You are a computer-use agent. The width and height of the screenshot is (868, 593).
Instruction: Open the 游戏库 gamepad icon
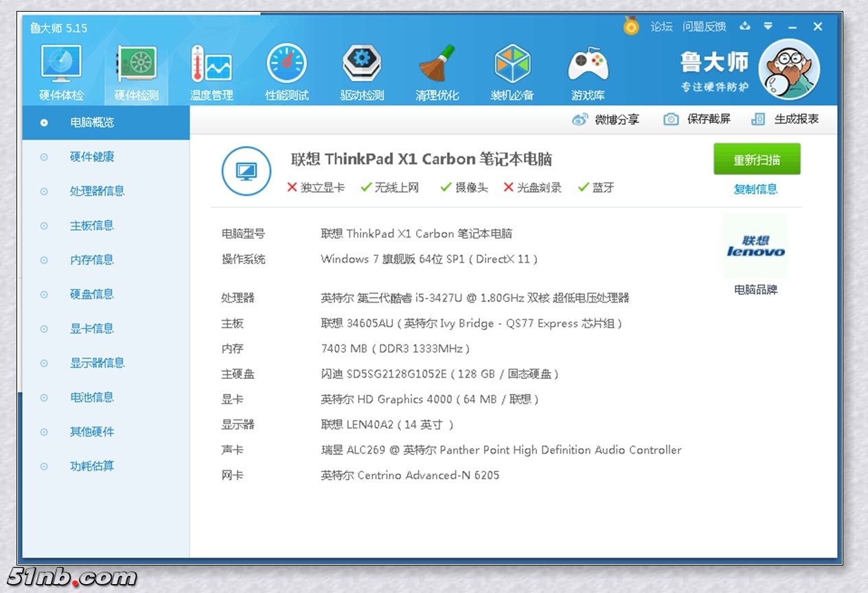pyautogui.click(x=588, y=65)
